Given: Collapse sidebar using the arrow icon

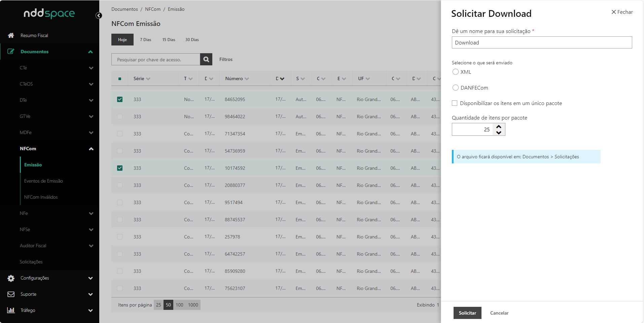Looking at the screenshot, I should click(99, 15).
